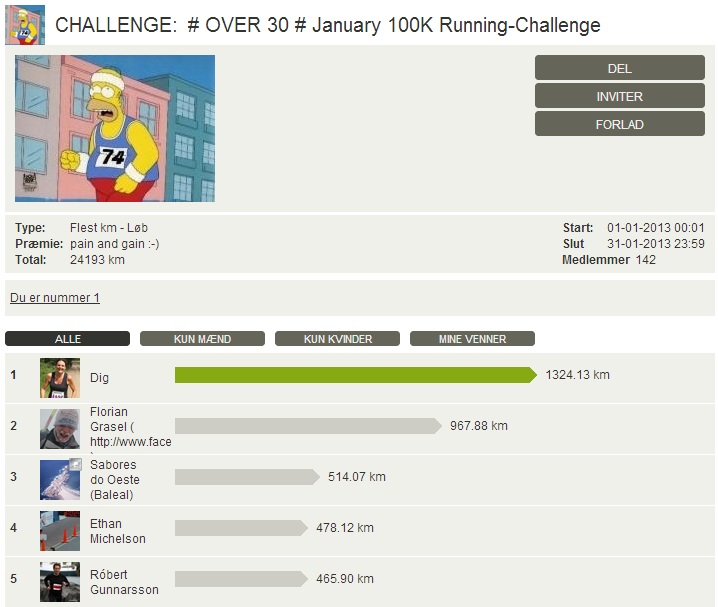Viewport: 718px width, 607px height.
Task: Click Florian Grasel's 967.88 km bar
Action: (308, 426)
